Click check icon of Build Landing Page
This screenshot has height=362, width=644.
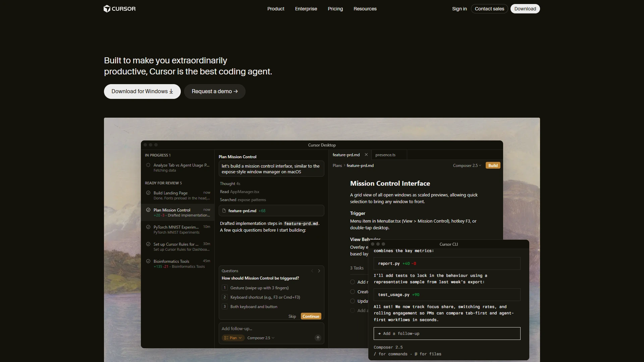pos(148,193)
